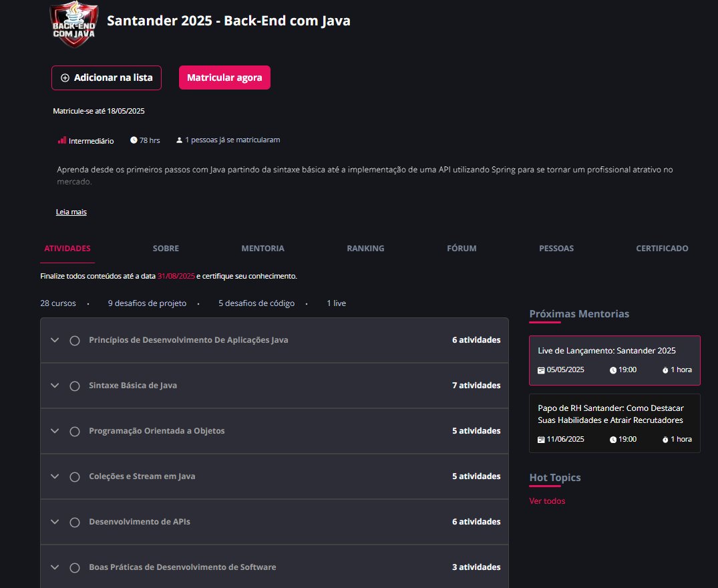Expand the Desenvolvimento de APIs chevron
Image resolution: width=718 pixels, height=588 pixels.
pyautogui.click(x=55, y=522)
